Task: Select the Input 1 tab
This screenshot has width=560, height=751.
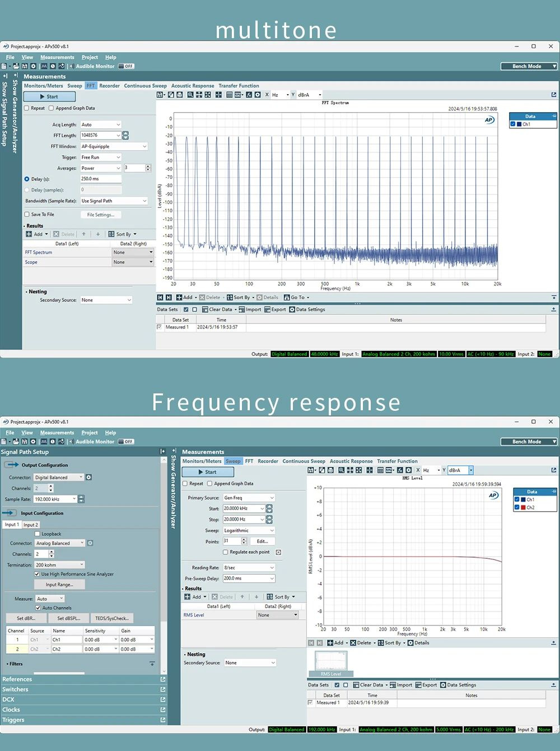Action: (x=12, y=525)
